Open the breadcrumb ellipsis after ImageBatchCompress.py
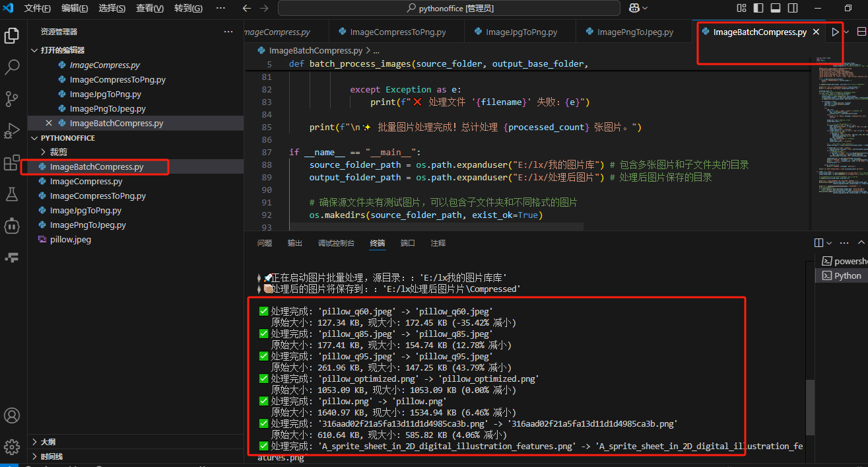Viewport: 868px width, 467px height. [x=376, y=50]
